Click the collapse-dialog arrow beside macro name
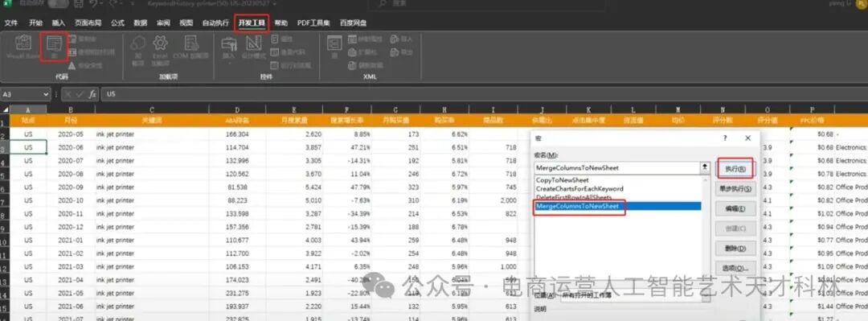868x321 pixels. (705, 167)
